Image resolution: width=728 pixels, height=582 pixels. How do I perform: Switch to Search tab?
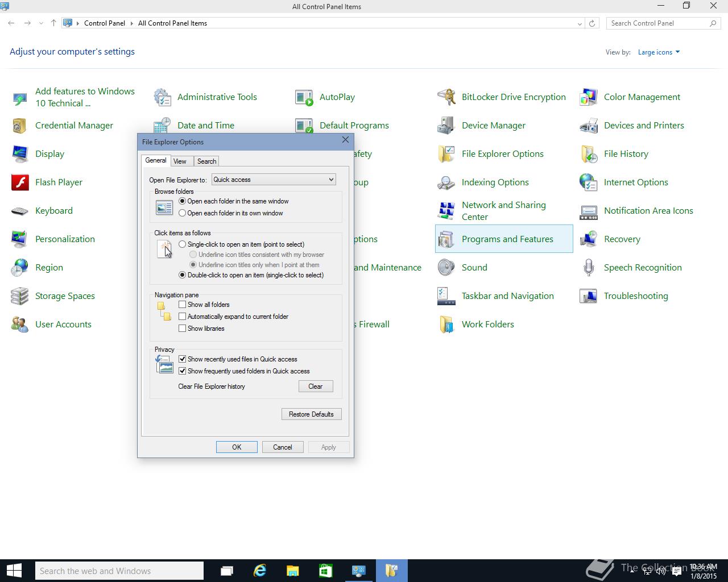(x=206, y=161)
